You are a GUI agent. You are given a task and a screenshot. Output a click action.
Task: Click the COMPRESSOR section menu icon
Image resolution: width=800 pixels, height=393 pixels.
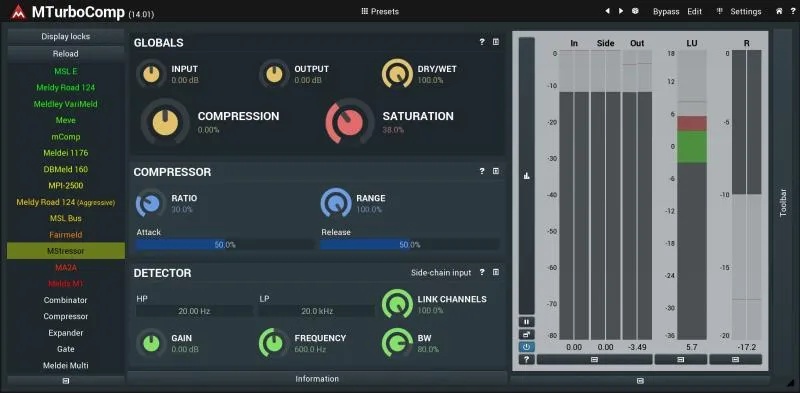[x=496, y=171]
